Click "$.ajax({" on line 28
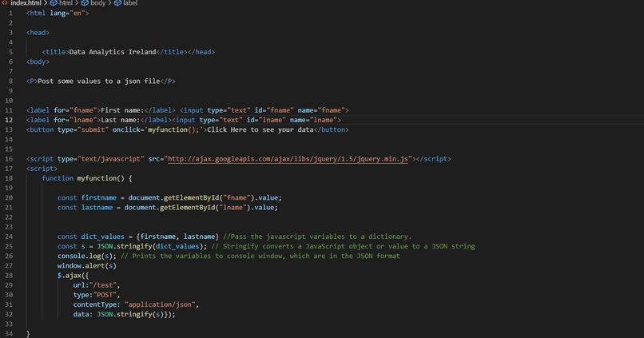The height and width of the screenshot is (338, 644). click(x=73, y=275)
